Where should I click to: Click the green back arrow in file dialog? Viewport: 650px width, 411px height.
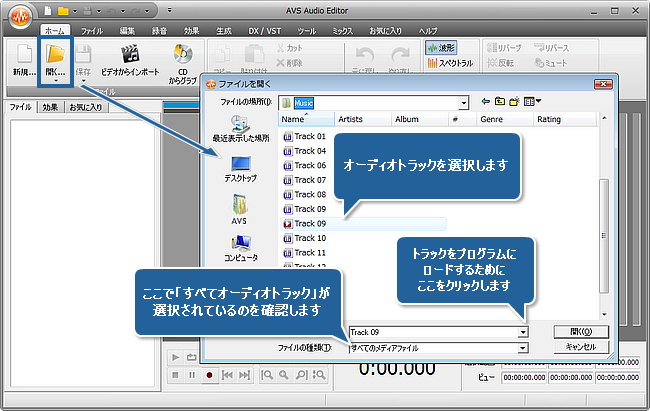(x=485, y=102)
